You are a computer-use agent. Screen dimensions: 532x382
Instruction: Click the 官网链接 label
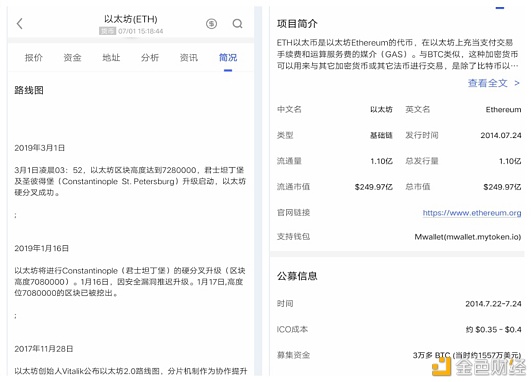click(293, 213)
